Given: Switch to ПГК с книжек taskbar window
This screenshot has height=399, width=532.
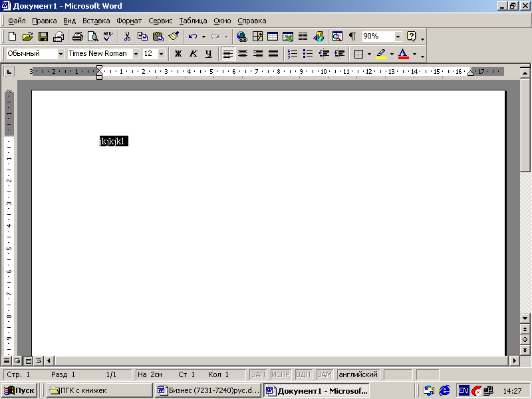Looking at the screenshot, I should click(x=99, y=390).
